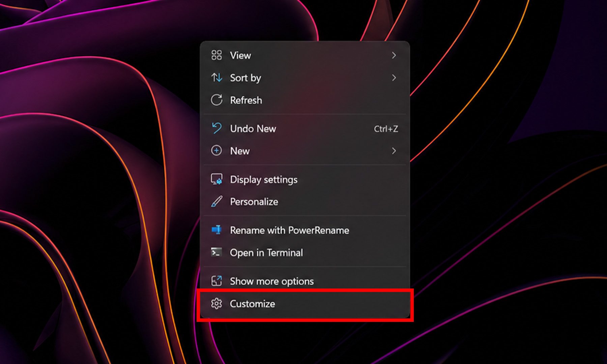
Task: Expand the Sort by submenu chevron
Action: (394, 78)
